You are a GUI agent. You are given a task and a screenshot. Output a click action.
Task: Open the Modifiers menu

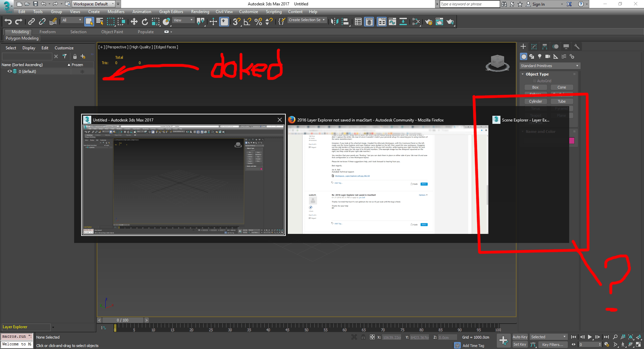click(x=116, y=12)
